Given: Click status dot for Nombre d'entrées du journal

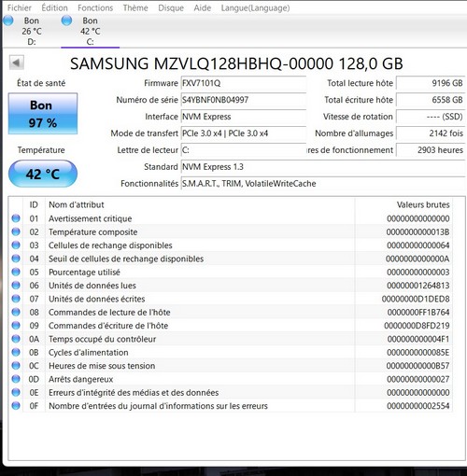Looking at the screenshot, I should click(x=16, y=406).
